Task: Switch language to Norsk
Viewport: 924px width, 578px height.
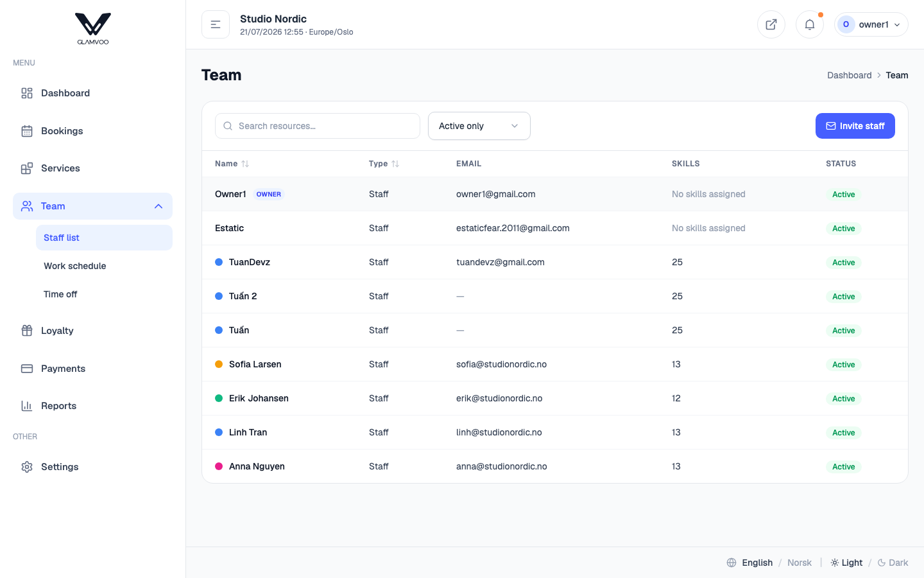Action: 800,563
